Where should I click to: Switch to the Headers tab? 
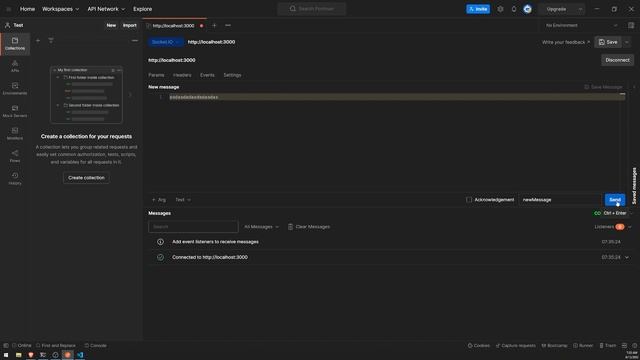(182, 75)
